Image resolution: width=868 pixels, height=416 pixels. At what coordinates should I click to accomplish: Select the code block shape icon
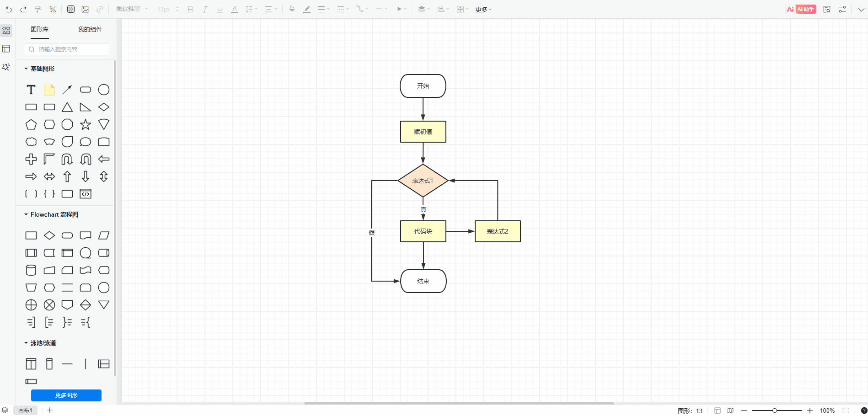coord(86,194)
